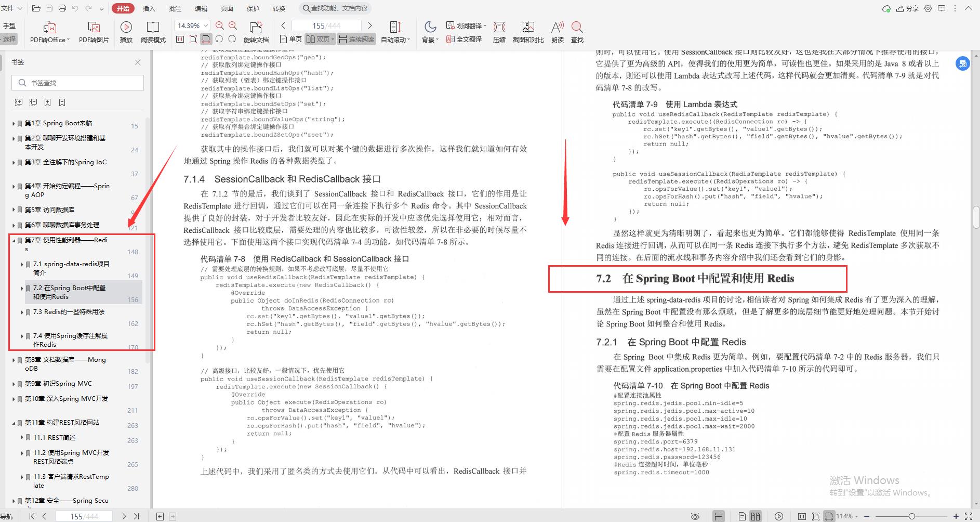Enable the 手型 hand tool
This screenshot has width=980, height=522.
[9, 25]
